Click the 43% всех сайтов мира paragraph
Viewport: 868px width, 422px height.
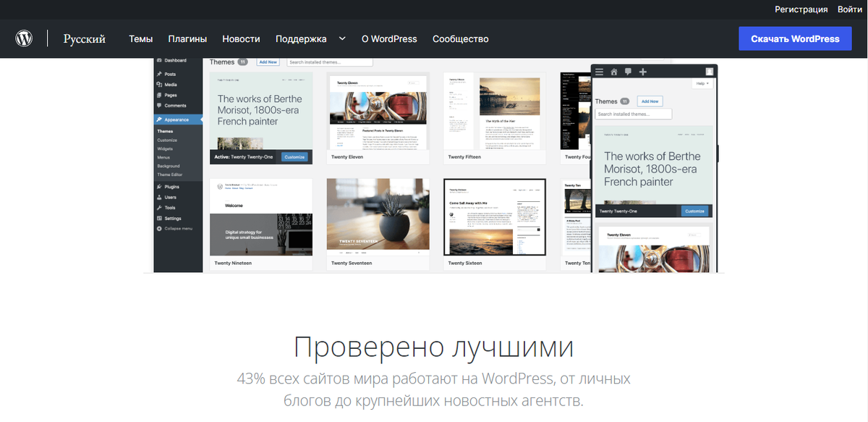[x=434, y=389]
